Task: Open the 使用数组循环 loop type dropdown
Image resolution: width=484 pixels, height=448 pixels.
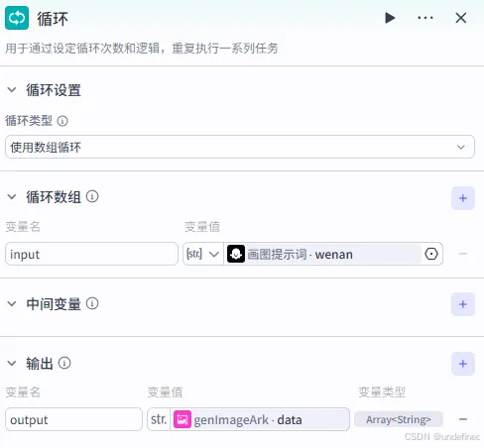Action: [240, 147]
